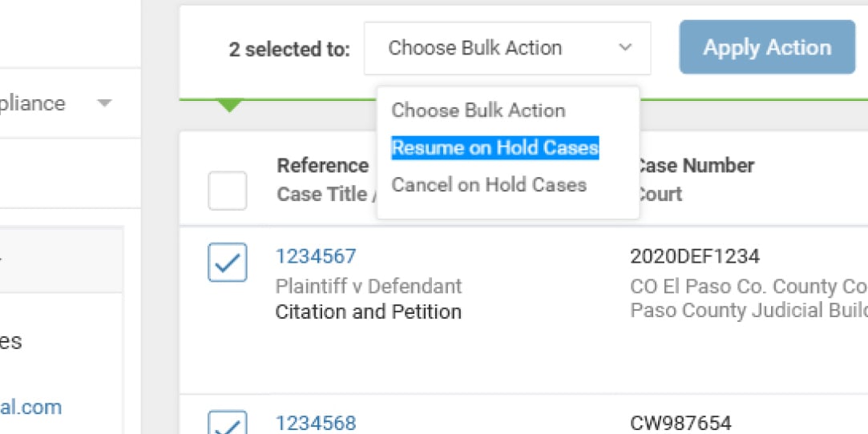Click the sidebar email link ending in al.com
868x434 pixels.
(32, 407)
